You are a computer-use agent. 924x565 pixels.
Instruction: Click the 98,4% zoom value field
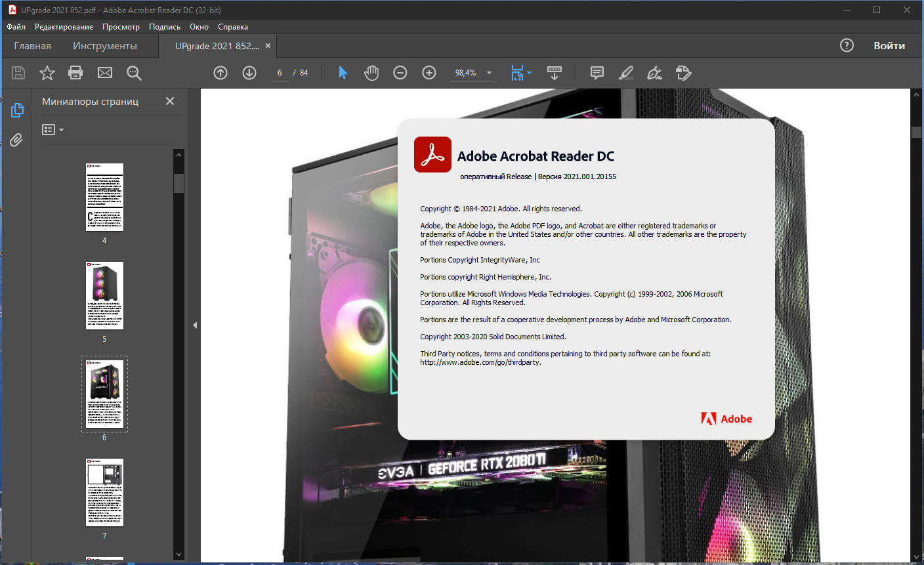pyautogui.click(x=466, y=73)
